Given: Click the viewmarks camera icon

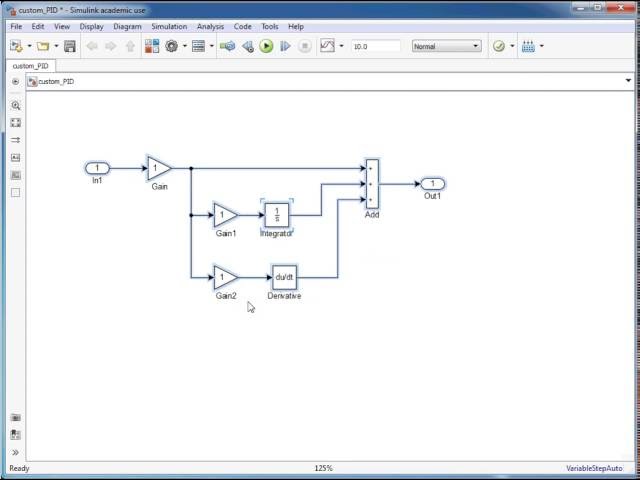Looking at the screenshot, I should point(16,418).
